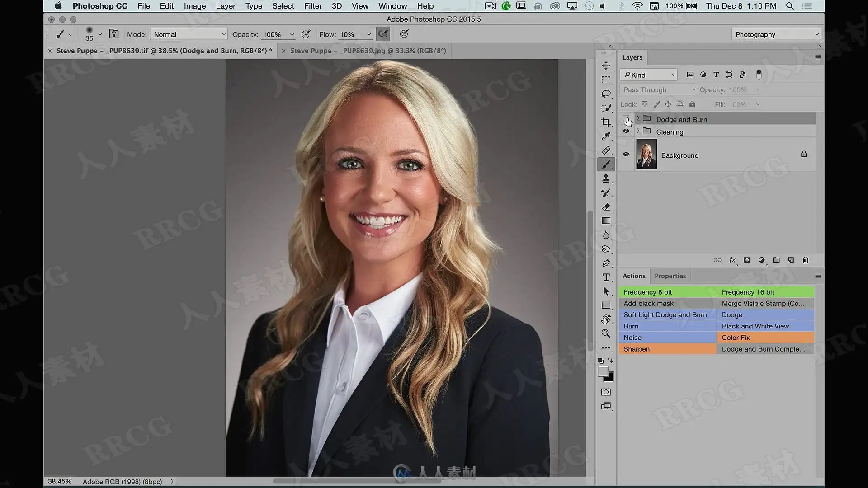
Task: Open the Flow value dropdown
Action: [369, 34]
